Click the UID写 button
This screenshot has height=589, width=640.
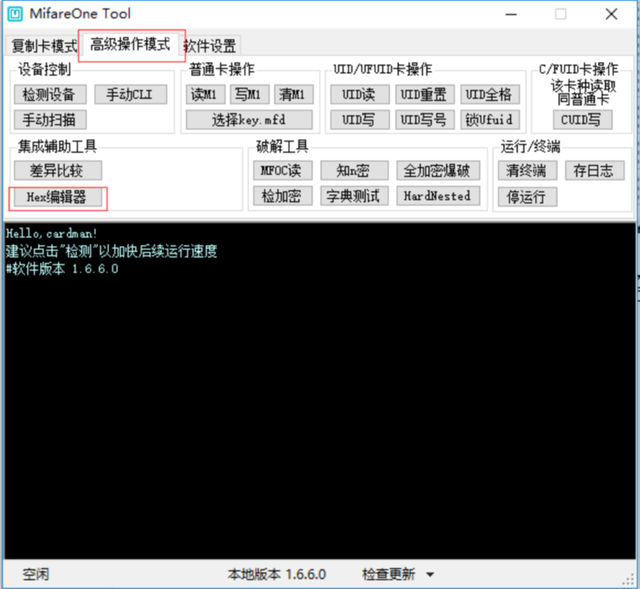coord(360,120)
